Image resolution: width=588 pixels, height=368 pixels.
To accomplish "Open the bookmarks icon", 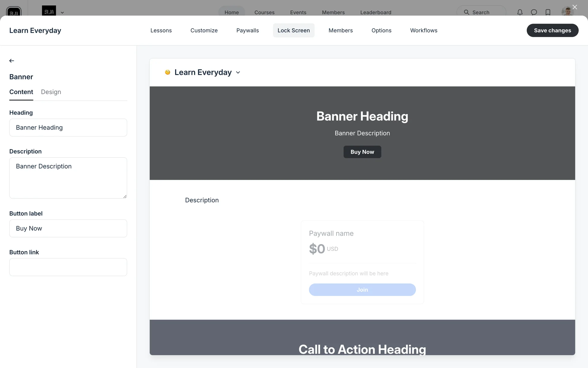I will pos(548,12).
